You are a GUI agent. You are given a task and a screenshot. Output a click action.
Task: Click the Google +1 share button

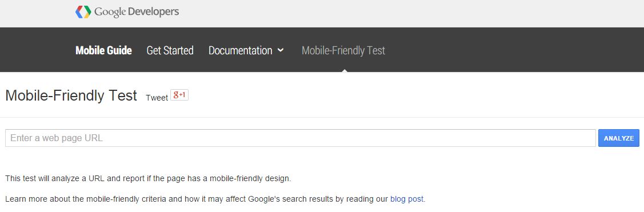179,95
